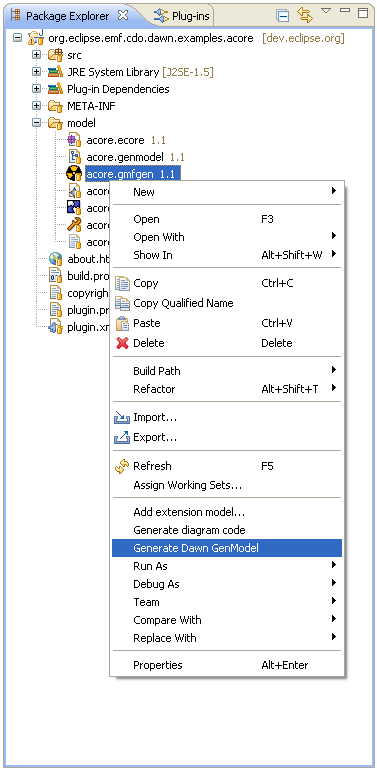Choose Delete in context menu

(x=227, y=343)
